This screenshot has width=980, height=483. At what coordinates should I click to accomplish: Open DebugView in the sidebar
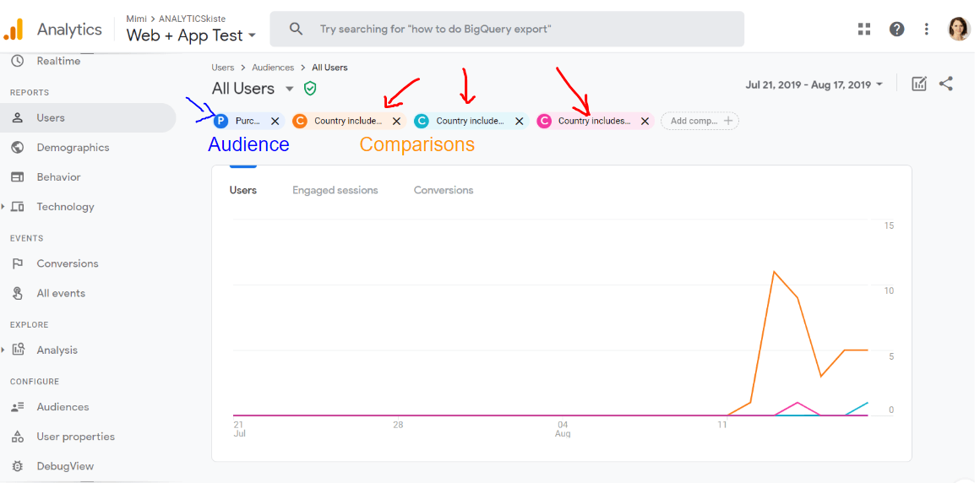64,466
